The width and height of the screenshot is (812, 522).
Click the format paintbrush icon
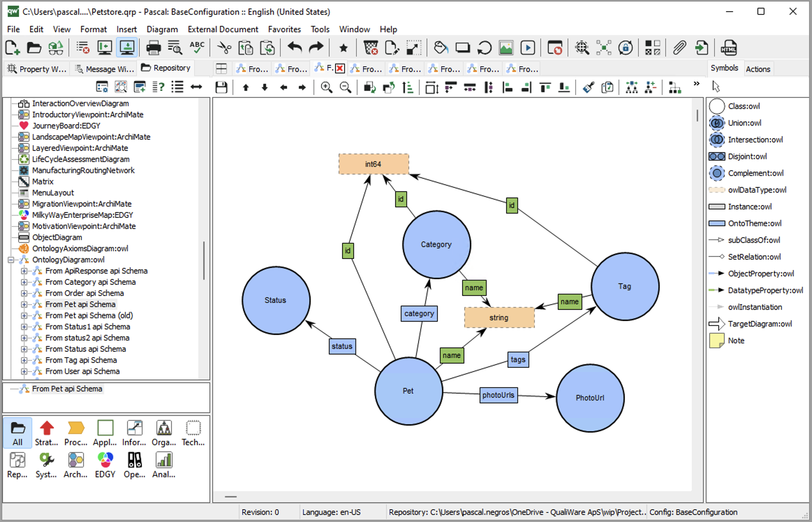[589, 87]
